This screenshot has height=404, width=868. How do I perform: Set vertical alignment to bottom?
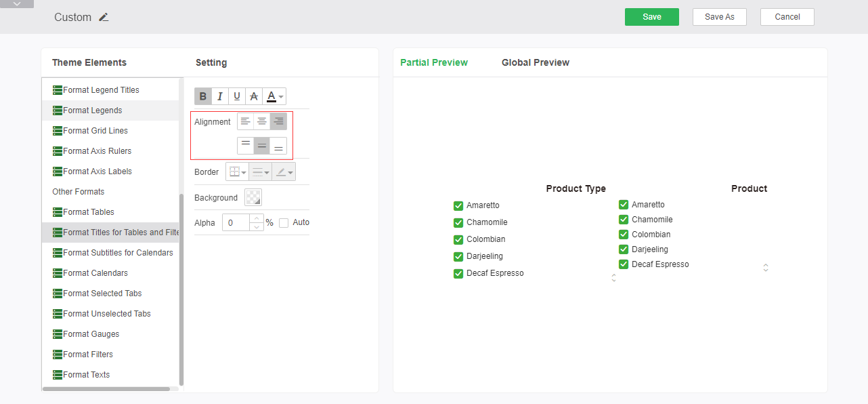(x=278, y=146)
